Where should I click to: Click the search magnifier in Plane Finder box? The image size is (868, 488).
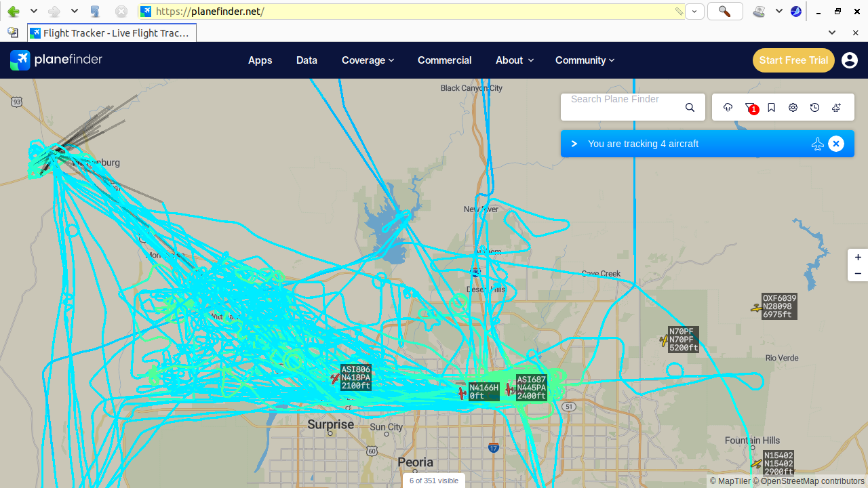(690, 108)
